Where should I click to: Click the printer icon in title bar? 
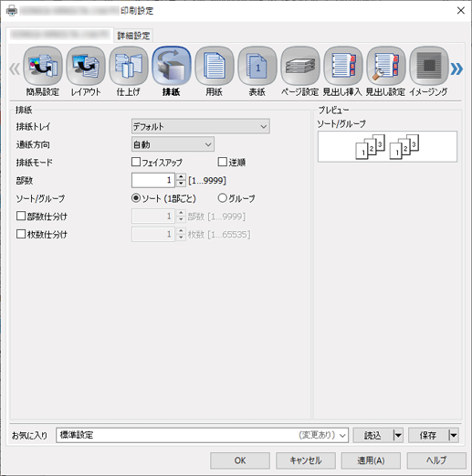pyautogui.click(x=12, y=11)
